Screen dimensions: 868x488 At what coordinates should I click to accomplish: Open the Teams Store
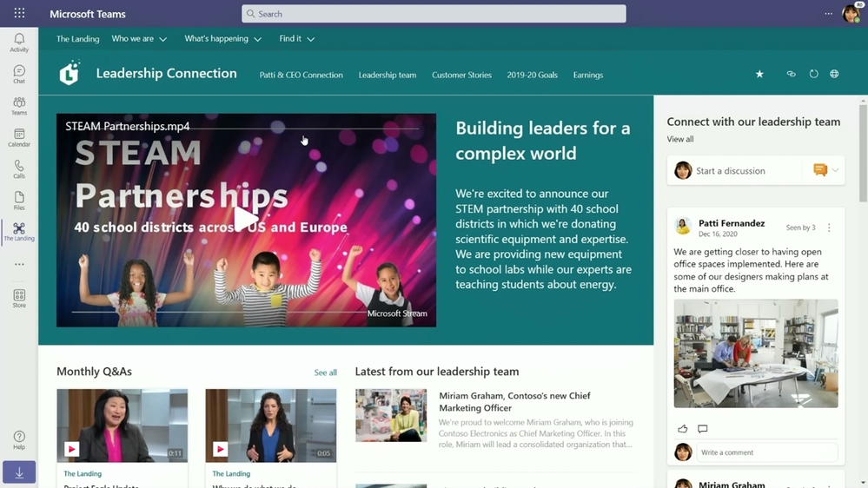pyautogui.click(x=19, y=298)
